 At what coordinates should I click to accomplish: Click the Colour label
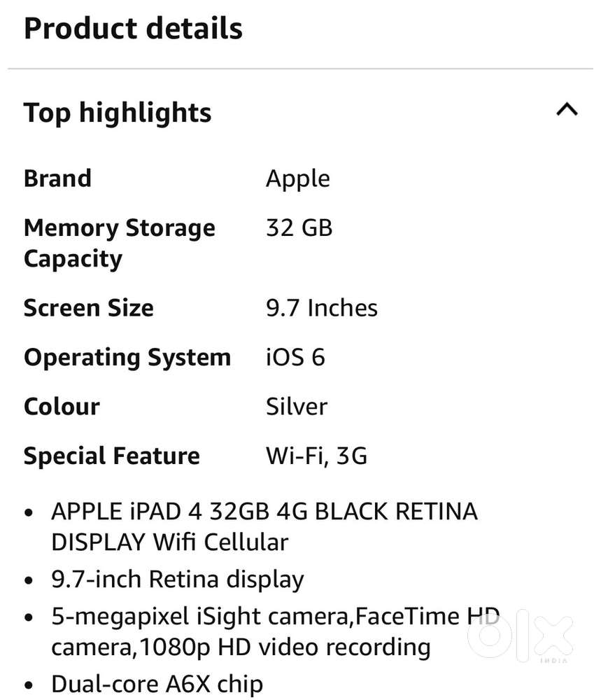61,407
